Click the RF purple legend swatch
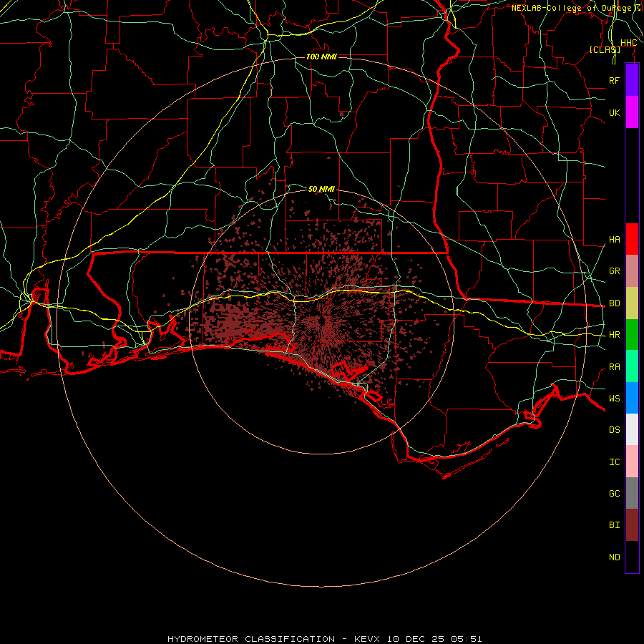644x644 pixels. coord(632,80)
